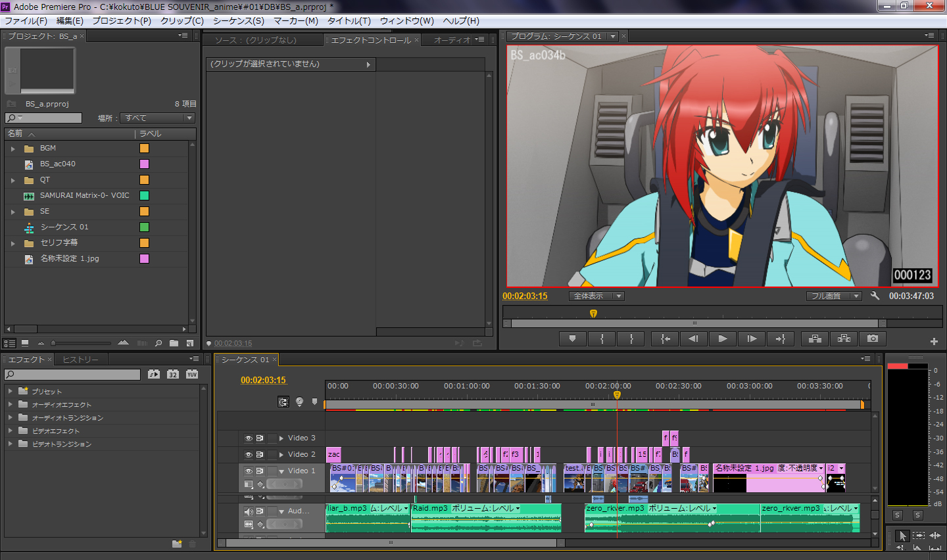Open the 場所 すべて dropdown
The height and width of the screenshot is (560, 947).
coord(157,118)
